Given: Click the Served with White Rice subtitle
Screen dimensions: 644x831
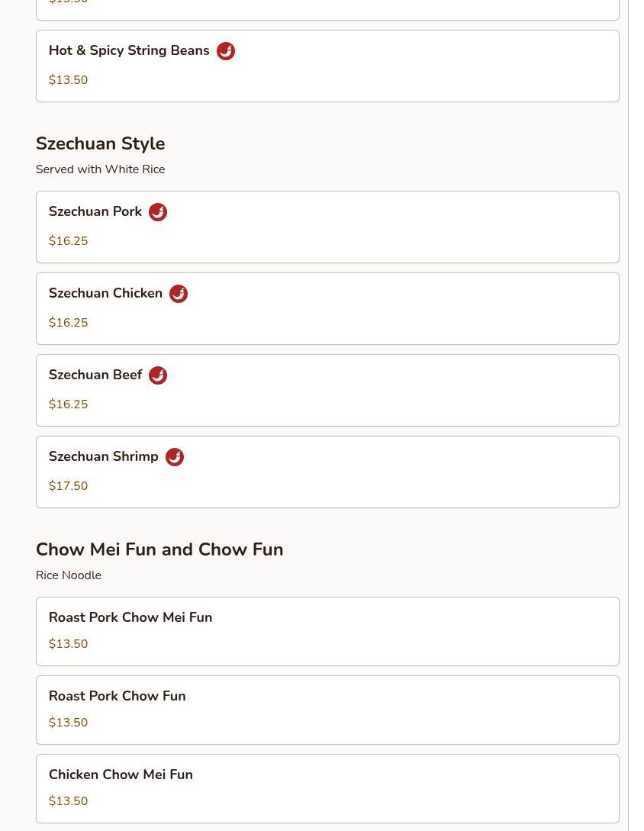Looking at the screenshot, I should pos(100,169).
